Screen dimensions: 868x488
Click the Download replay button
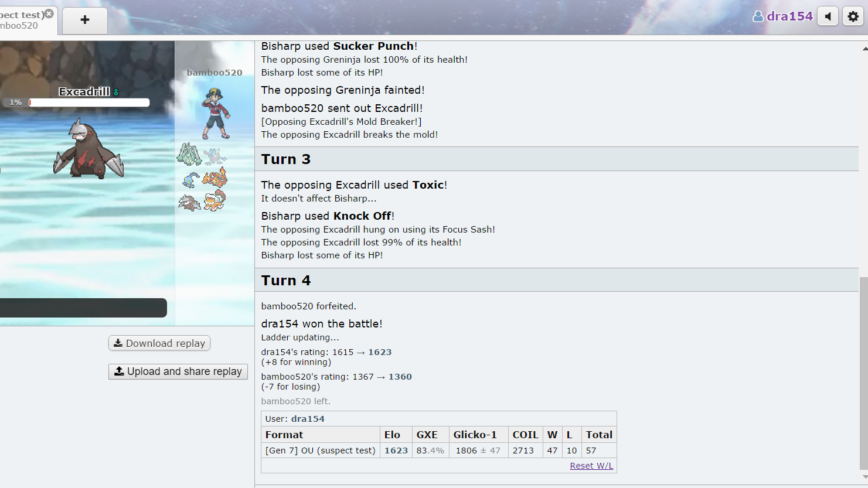(159, 343)
